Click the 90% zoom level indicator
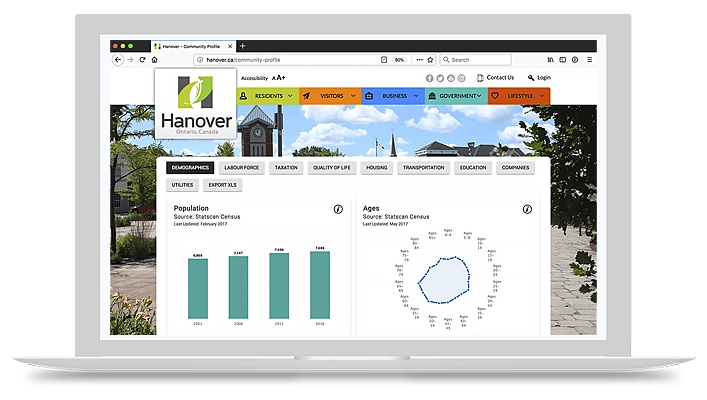This screenshot has width=707, height=400. point(399,60)
